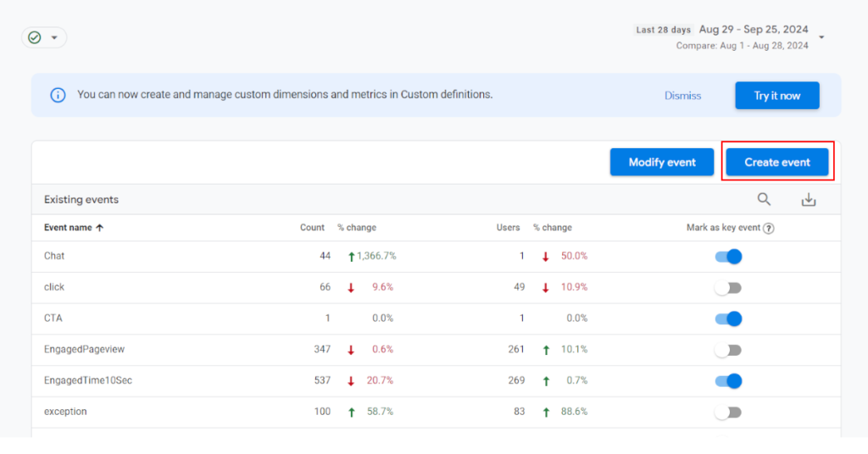Disable key event toggle for EngagedTime10Sec
This screenshot has width=868, height=454.
(x=728, y=381)
